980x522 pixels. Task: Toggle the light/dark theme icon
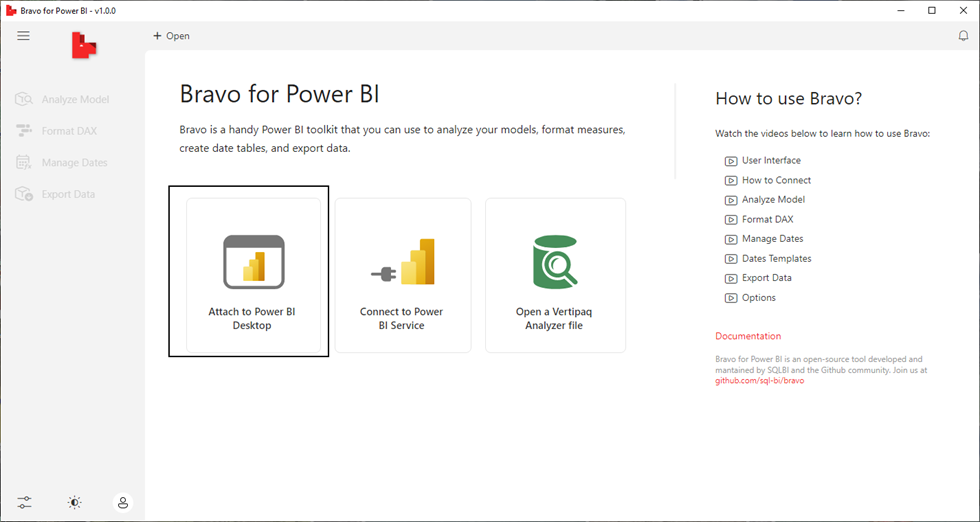(x=74, y=502)
